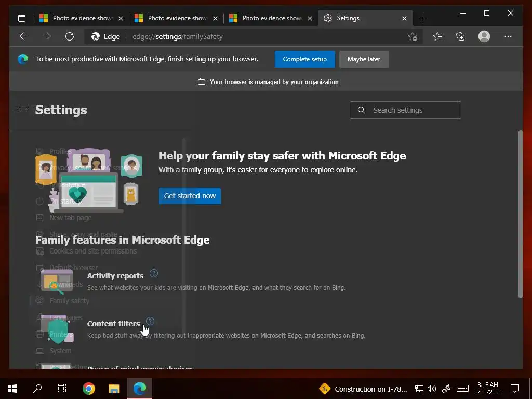Viewport: 532px width, 399px height.
Task: Open a new tab with plus button
Action: 422,18
